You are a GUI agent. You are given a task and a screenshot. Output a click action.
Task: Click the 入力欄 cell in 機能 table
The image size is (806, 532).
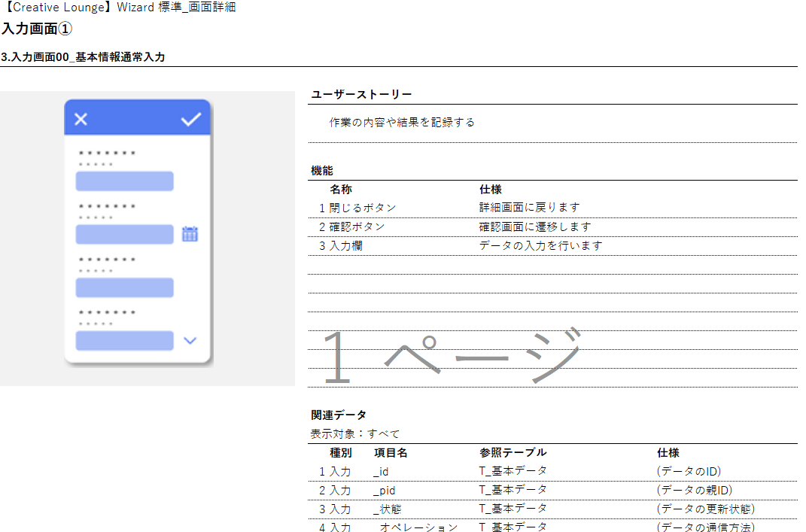click(x=345, y=245)
